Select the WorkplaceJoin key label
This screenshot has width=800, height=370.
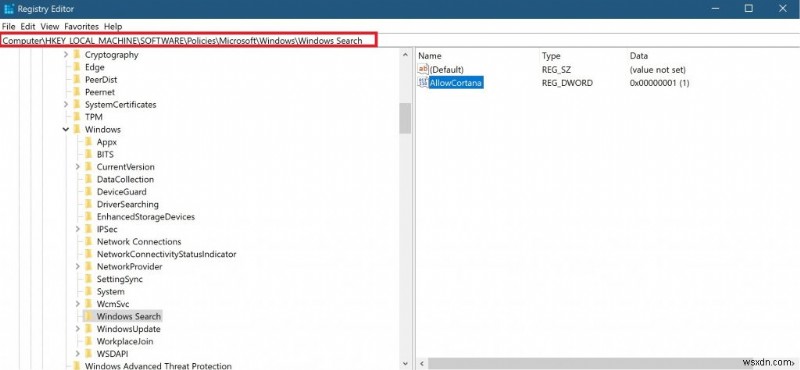coord(125,341)
